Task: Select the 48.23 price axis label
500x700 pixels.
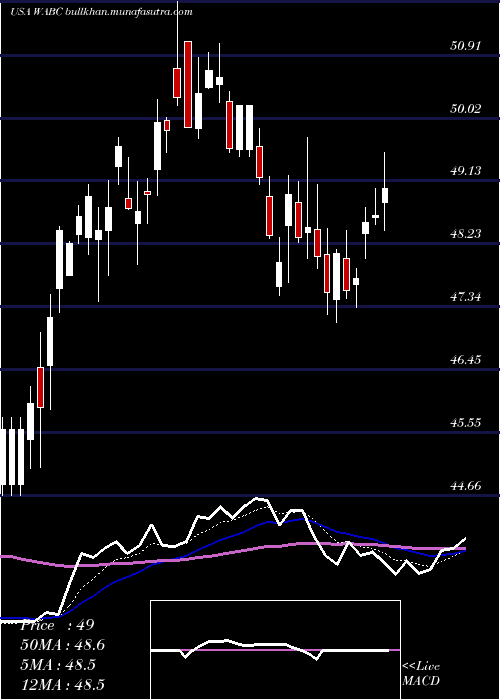Action: coord(466,233)
